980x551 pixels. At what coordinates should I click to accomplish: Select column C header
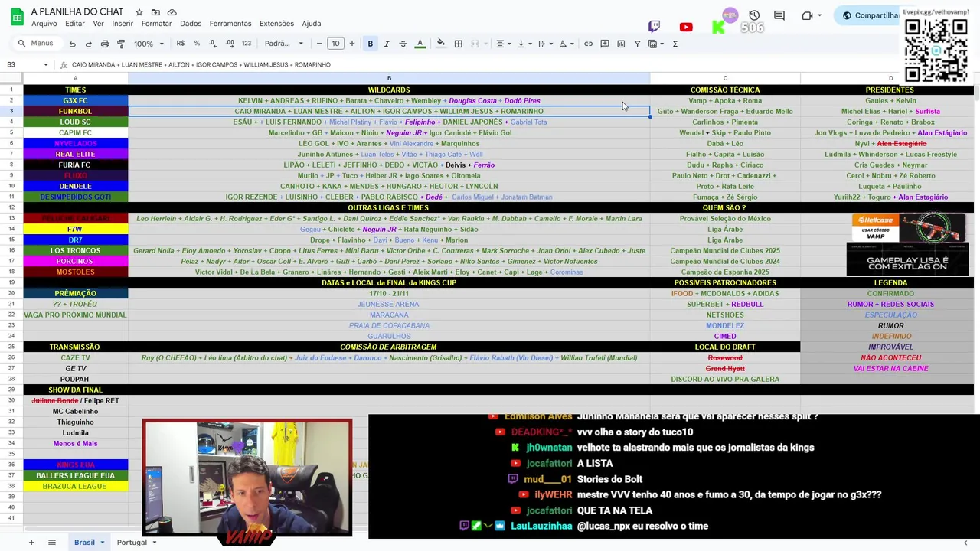[725, 79]
